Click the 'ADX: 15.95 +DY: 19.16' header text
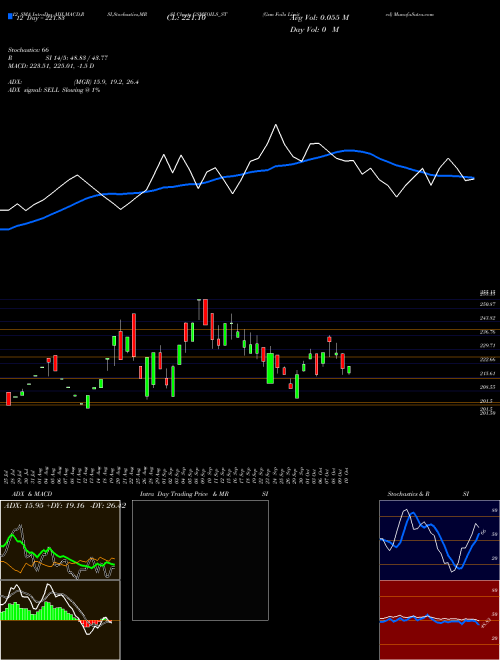The image size is (500, 660). pyautogui.click(x=46, y=506)
